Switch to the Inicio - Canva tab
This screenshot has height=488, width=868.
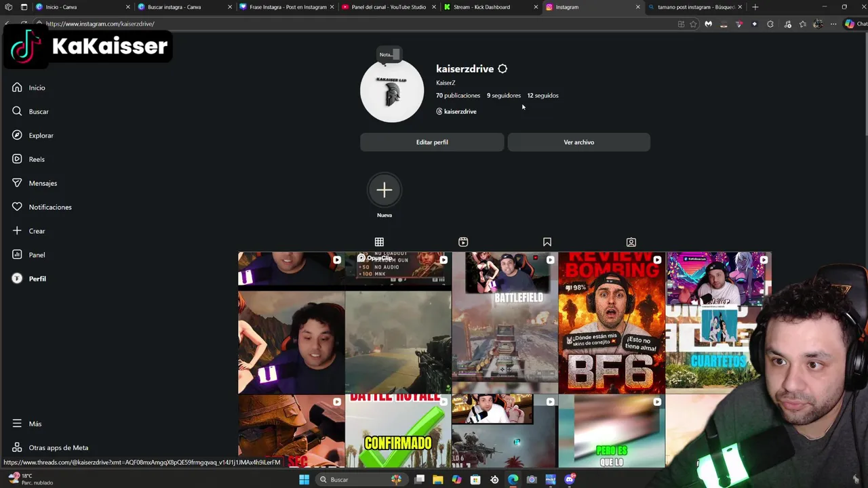pyautogui.click(x=81, y=7)
